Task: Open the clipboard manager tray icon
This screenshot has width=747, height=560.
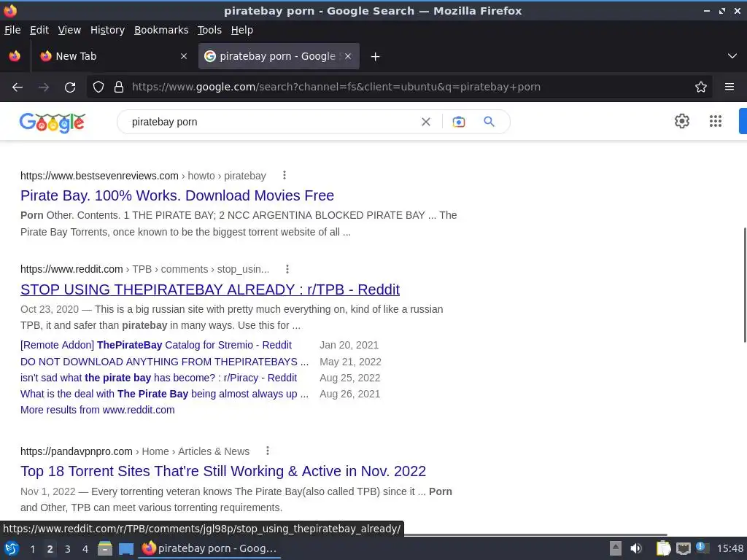Action: click(x=663, y=548)
